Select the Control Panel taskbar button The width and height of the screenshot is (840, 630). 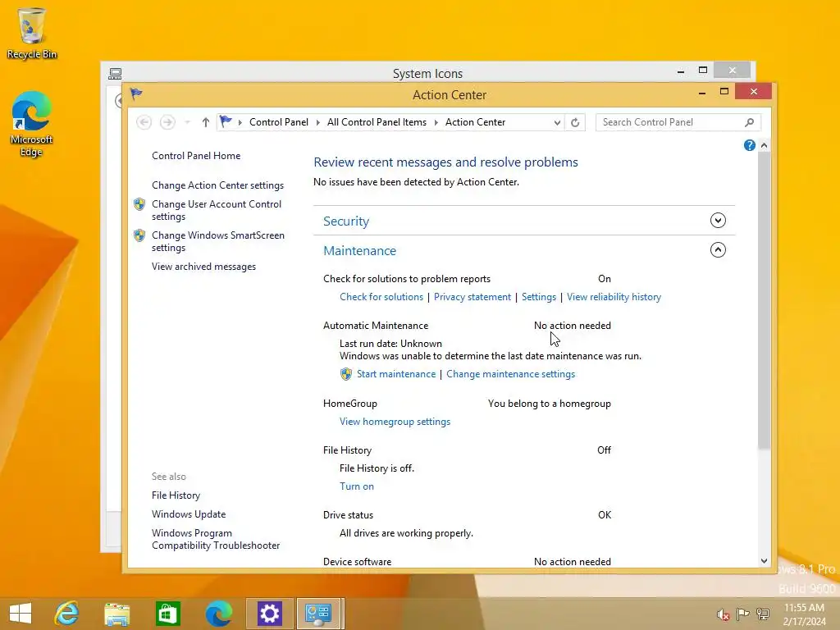318,614
